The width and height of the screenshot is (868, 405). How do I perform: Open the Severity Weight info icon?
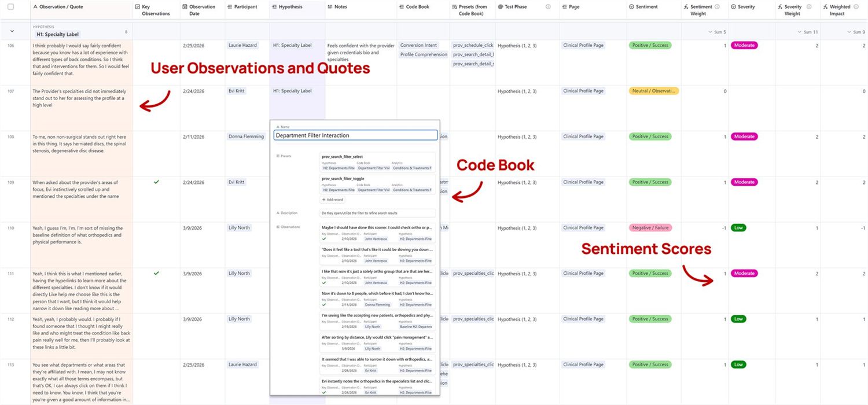808,7
